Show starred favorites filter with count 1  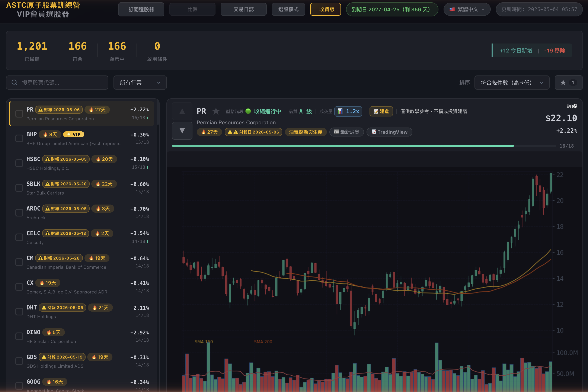click(x=569, y=83)
